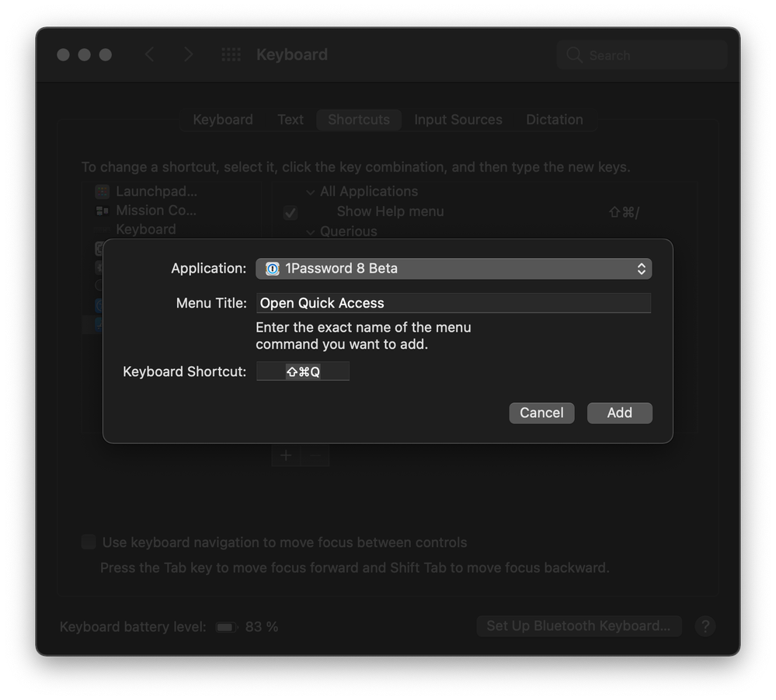Switch to the Keyboard tab
Viewport: 776px width, 700px height.
(x=223, y=120)
